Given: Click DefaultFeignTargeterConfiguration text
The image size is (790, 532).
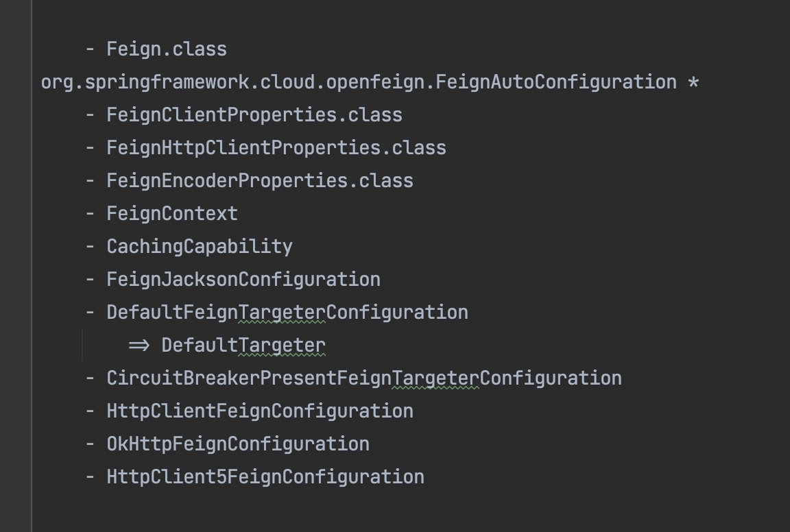Looking at the screenshot, I should [x=287, y=313].
